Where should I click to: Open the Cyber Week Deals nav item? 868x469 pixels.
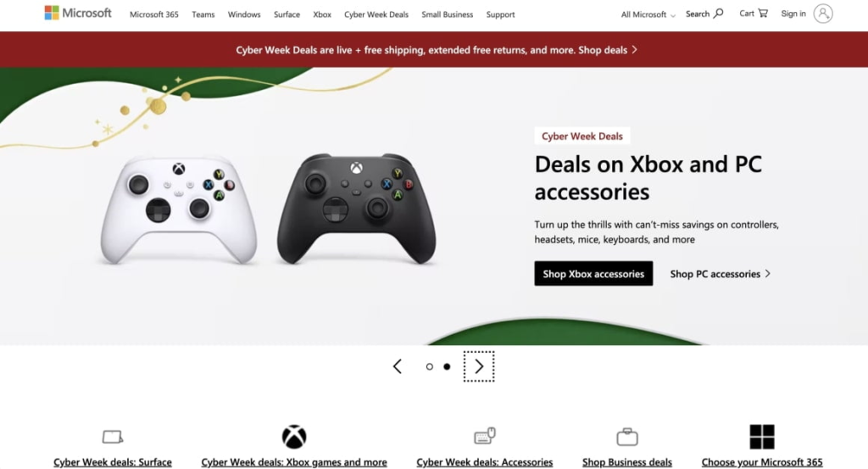click(376, 14)
